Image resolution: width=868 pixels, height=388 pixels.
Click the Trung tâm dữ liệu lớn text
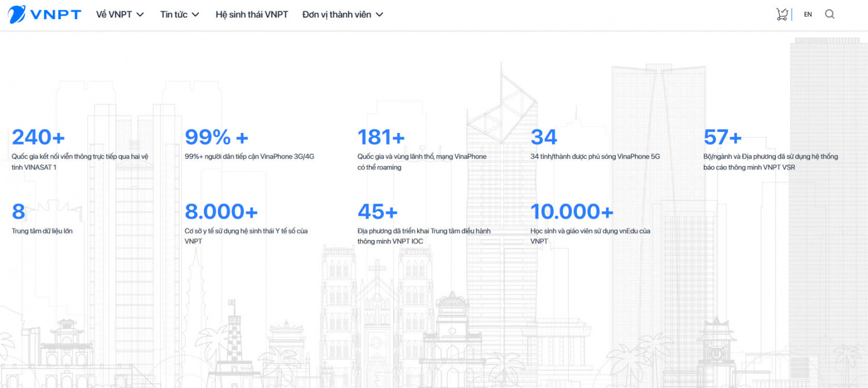point(42,231)
